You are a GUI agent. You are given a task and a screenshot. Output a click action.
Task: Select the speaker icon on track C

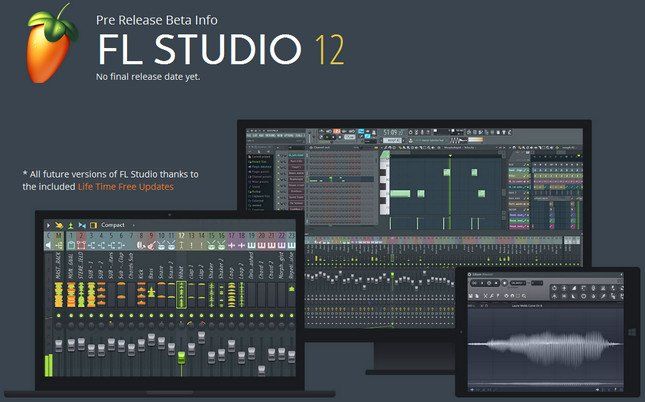pos(48,245)
